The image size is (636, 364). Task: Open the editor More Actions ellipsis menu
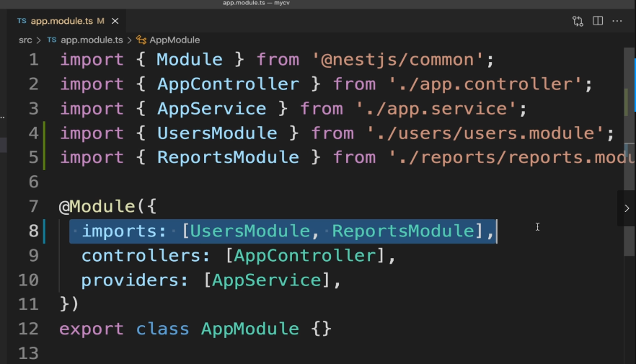(617, 21)
